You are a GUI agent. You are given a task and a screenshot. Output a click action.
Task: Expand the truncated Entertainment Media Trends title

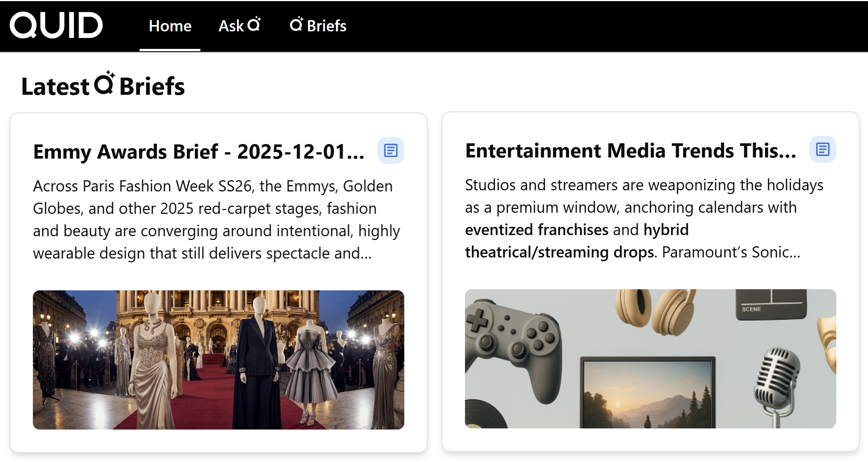pyautogui.click(x=631, y=151)
